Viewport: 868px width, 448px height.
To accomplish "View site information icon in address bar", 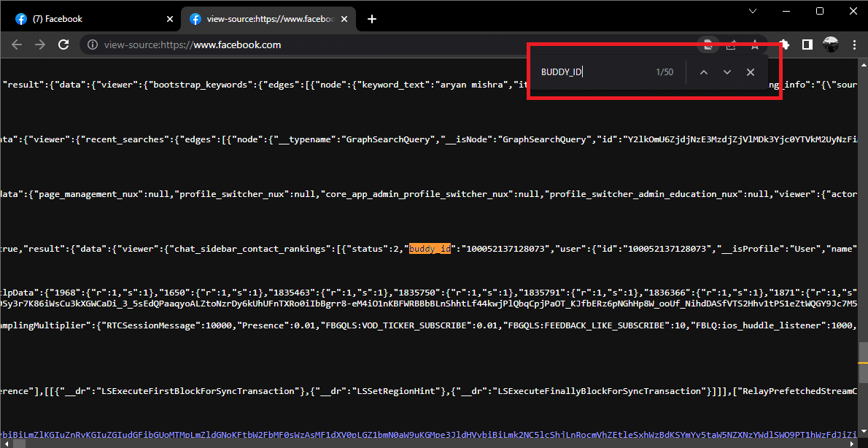I will pos(93,45).
